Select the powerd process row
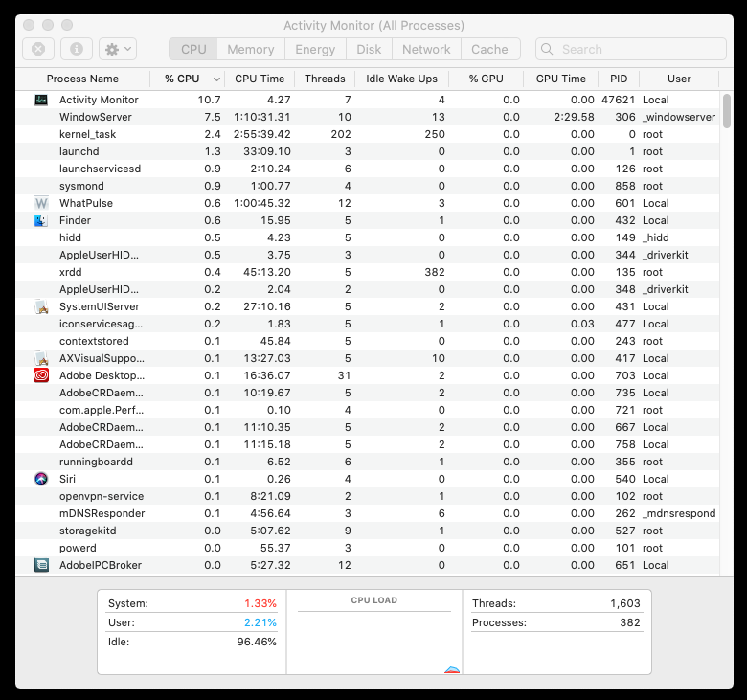The width and height of the screenshot is (747, 700). click(x=368, y=548)
